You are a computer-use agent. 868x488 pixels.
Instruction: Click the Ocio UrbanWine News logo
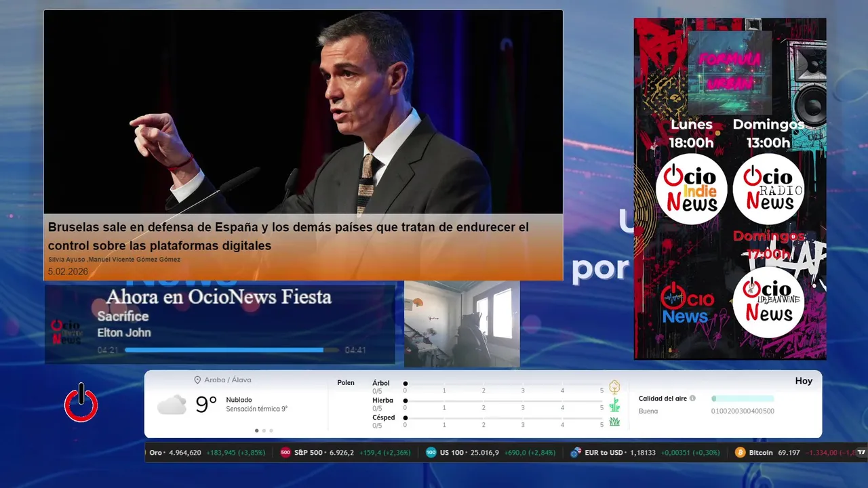(768, 302)
